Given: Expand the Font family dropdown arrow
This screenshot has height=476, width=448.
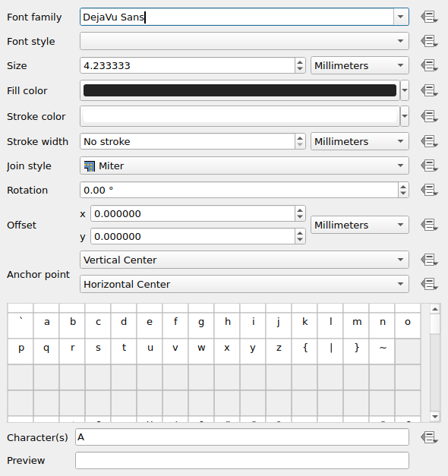Looking at the screenshot, I should click(401, 17).
